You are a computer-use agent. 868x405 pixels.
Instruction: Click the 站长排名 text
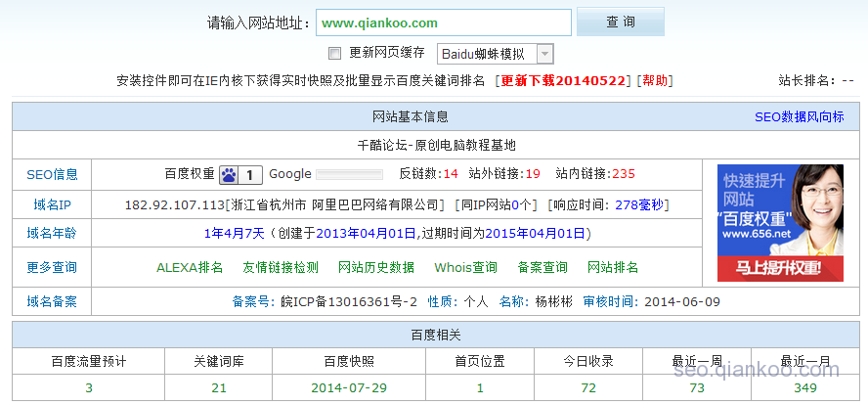click(816, 81)
